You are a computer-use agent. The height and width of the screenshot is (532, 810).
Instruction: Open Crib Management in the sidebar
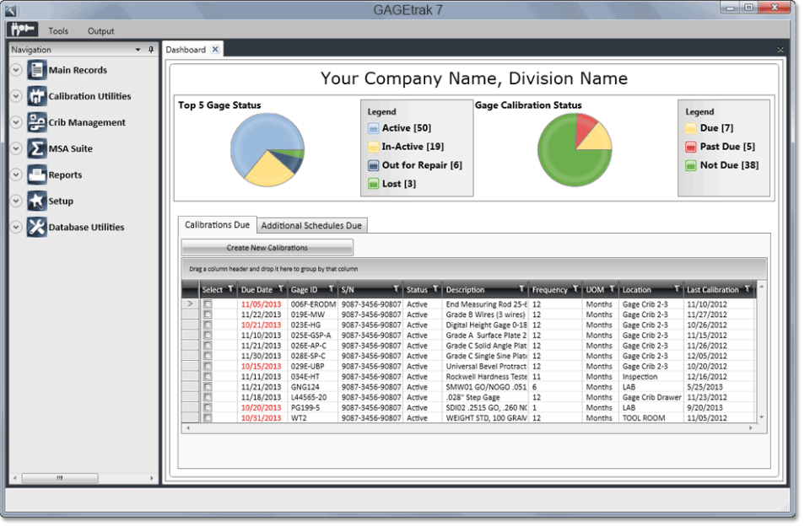pyautogui.click(x=37, y=122)
